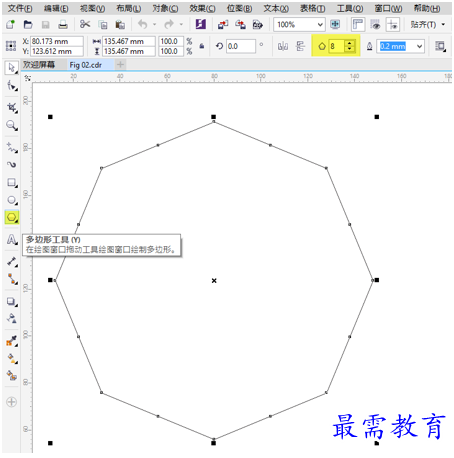Click the polygon center X marker
Viewport: 454px width, 458px height.
pyautogui.click(x=214, y=281)
